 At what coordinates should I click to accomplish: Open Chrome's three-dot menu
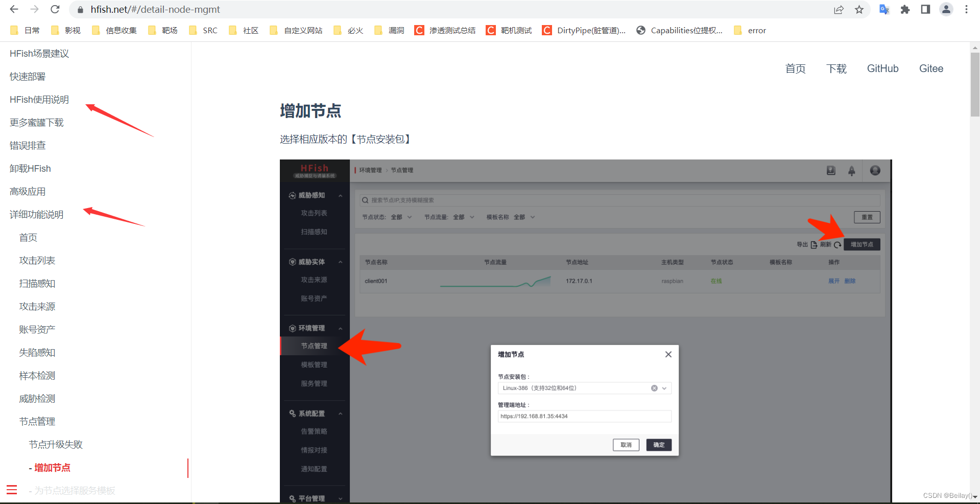(966, 10)
